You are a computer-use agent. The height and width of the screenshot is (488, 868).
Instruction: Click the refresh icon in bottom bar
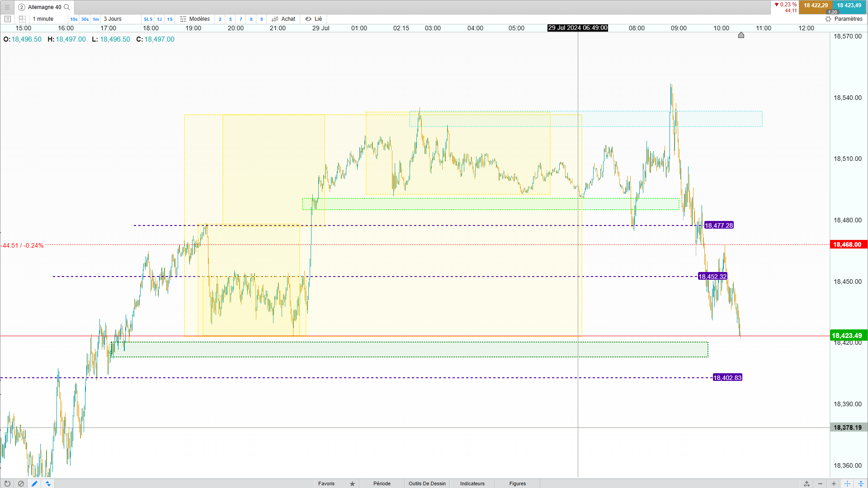7,483
